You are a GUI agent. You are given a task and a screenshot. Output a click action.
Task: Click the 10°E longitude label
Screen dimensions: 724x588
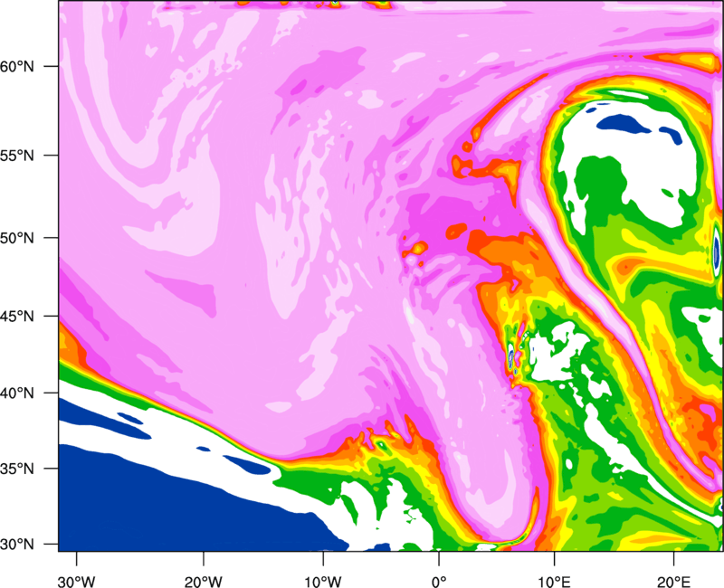tap(554, 582)
